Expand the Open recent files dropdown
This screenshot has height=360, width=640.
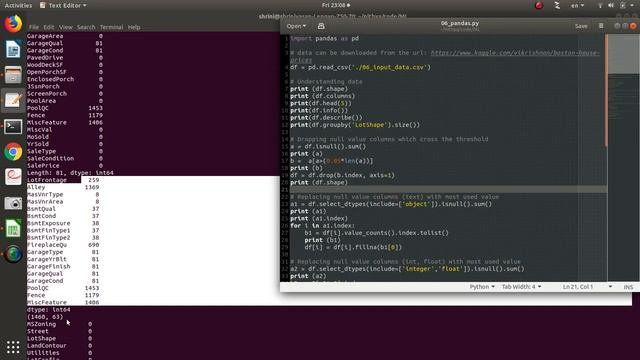tap(296, 26)
